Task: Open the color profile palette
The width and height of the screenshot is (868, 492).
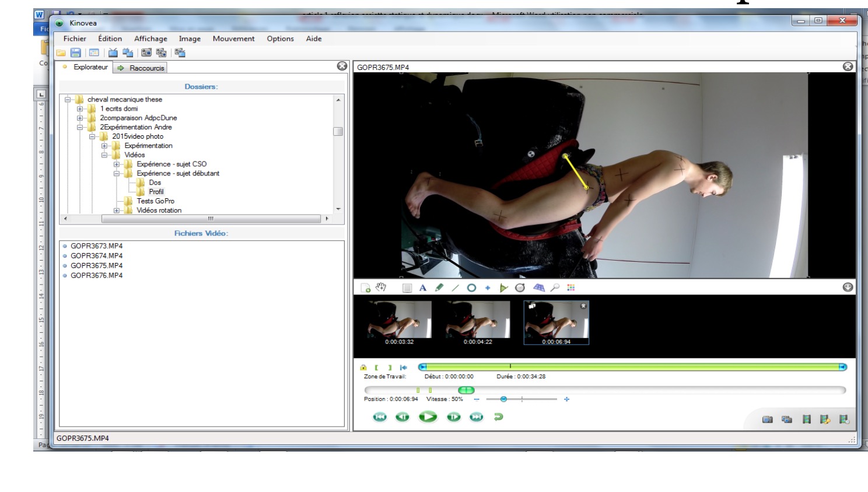Action: click(x=571, y=288)
